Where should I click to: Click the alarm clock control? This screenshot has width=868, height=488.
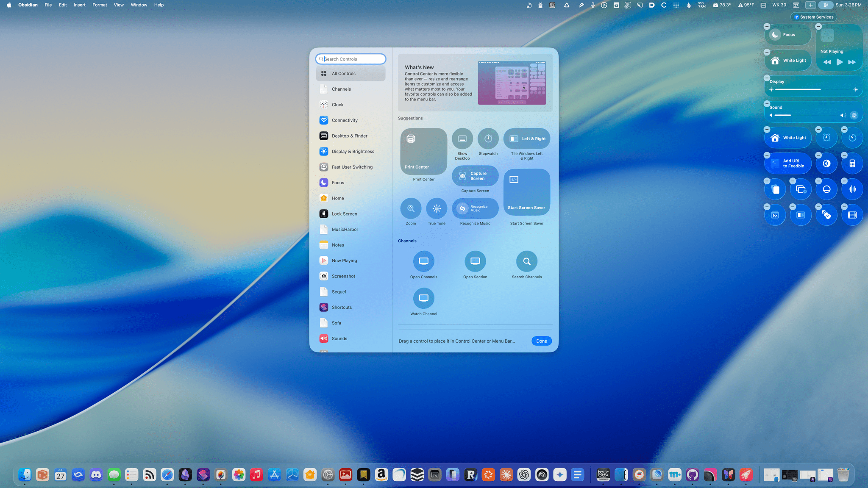tap(826, 138)
